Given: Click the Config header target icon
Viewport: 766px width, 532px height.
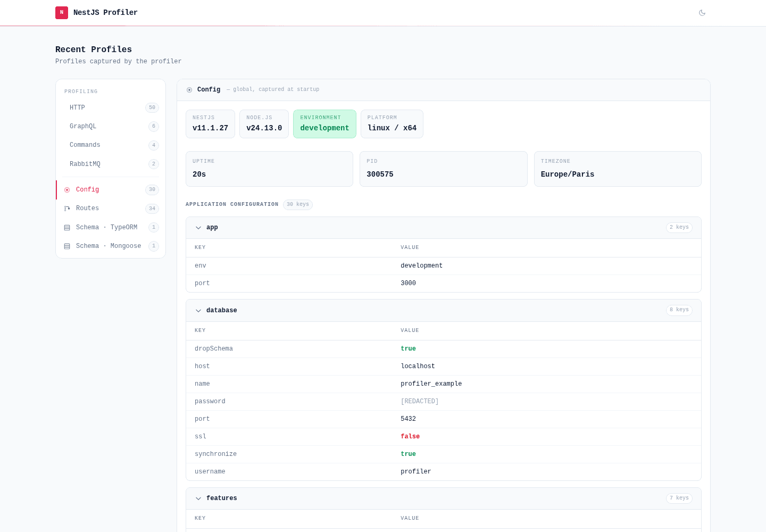Looking at the screenshot, I should tap(189, 90).
